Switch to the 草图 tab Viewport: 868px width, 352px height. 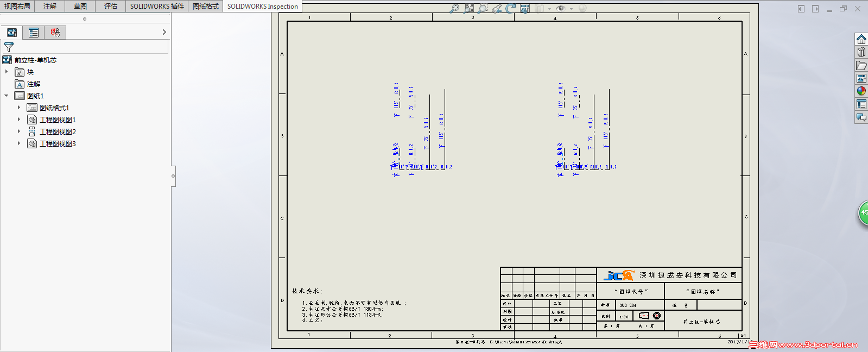80,7
